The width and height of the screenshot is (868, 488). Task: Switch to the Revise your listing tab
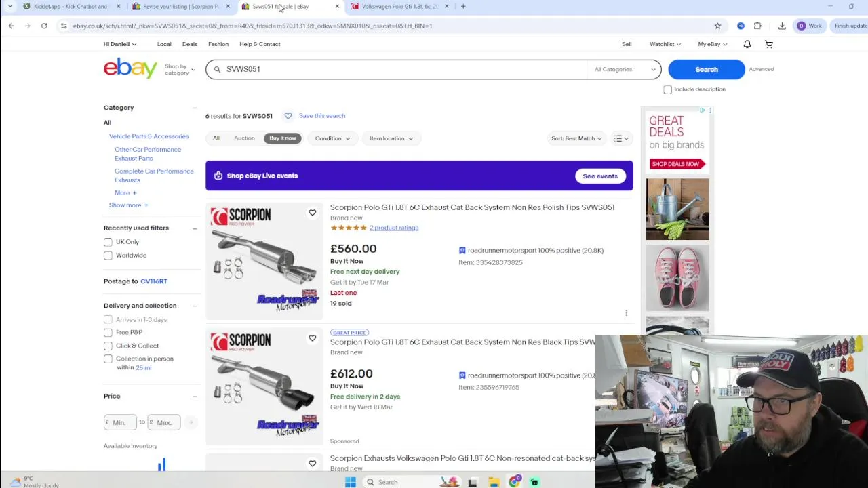tap(181, 7)
